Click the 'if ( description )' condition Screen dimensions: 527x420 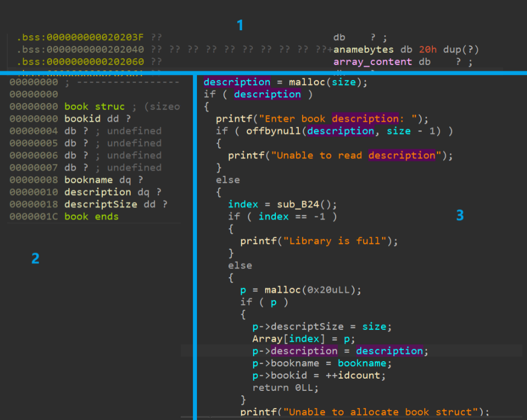tap(258, 95)
